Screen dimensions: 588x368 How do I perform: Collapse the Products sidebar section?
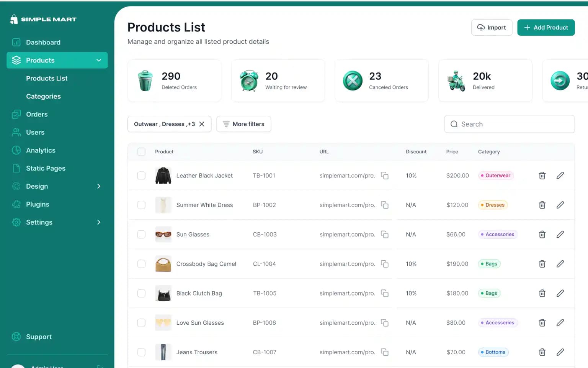pos(99,61)
